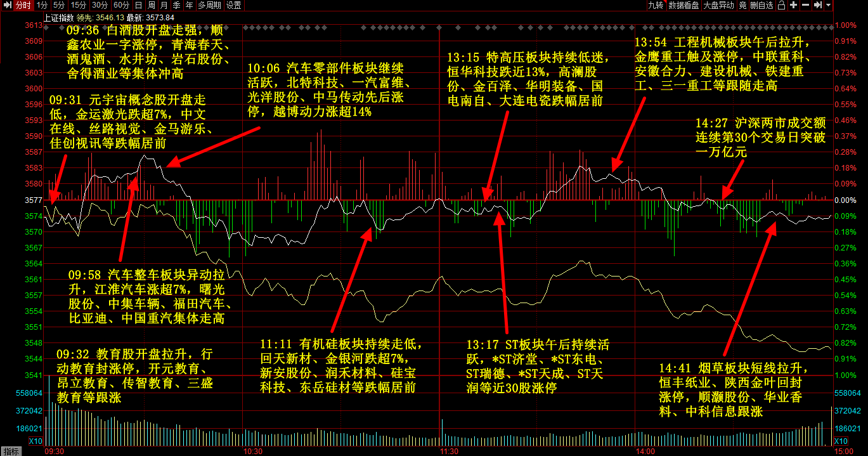Open the 多周期 multi-period selector

click(x=210, y=5)
